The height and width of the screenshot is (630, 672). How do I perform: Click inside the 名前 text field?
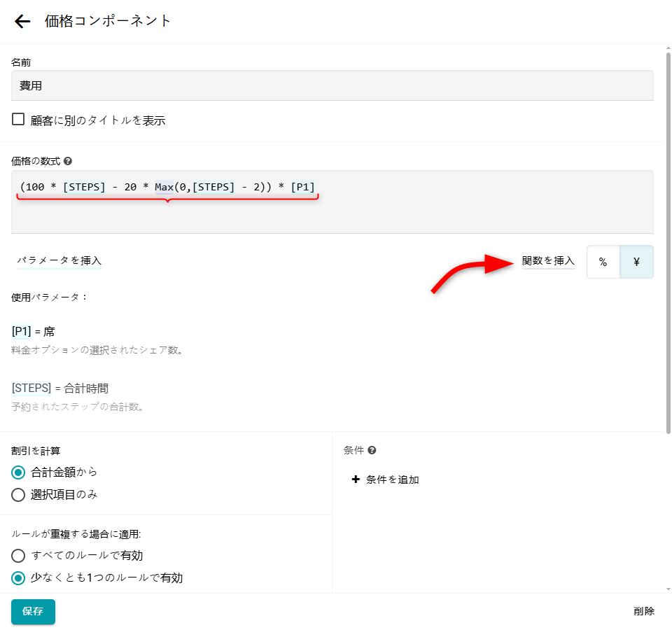(332, 85)
